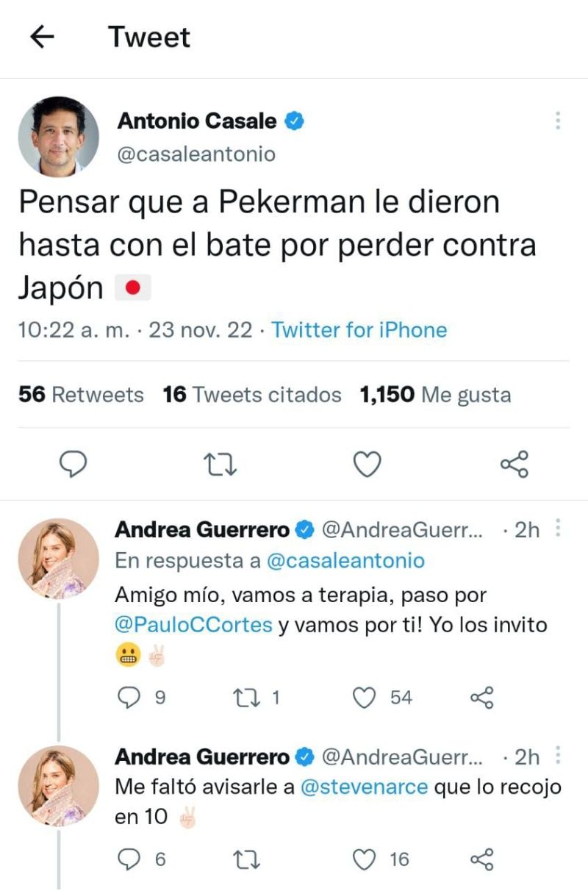Open the Twitter for iPhone link
588x891 pixels.
pyautogui.click(x=359, y=330)
